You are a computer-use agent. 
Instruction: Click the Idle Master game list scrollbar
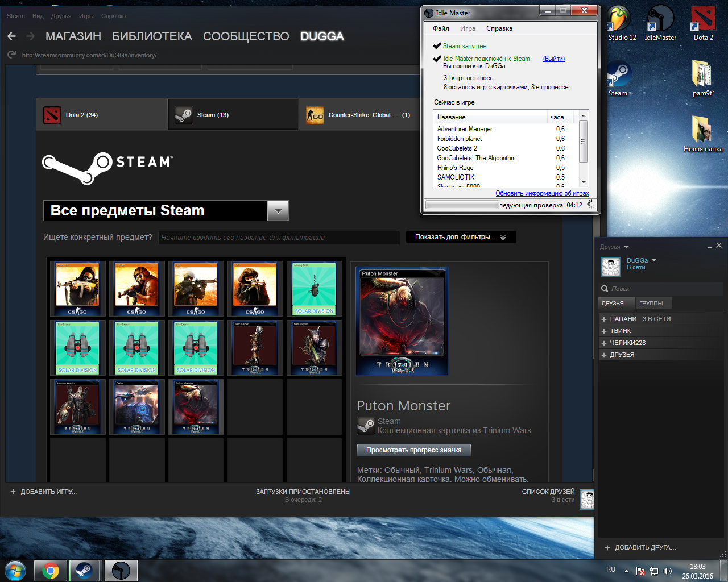[x=583, y=142]
